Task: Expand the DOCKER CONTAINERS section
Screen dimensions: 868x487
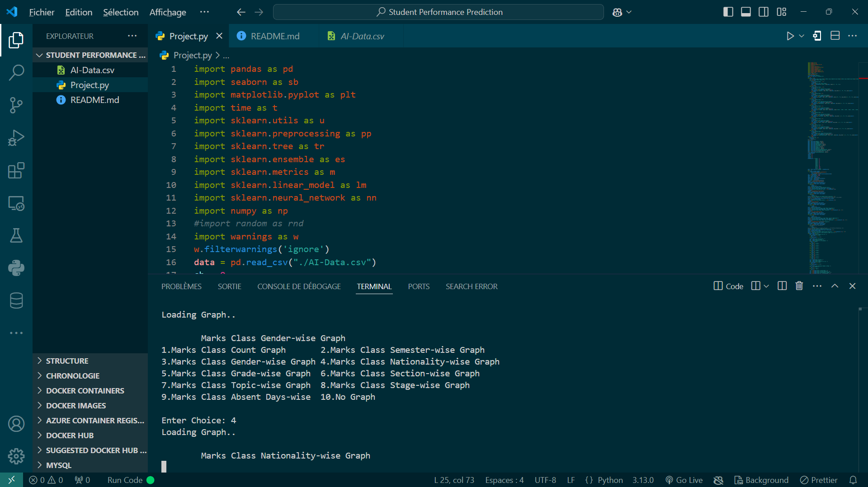Action: pos(90,391)
